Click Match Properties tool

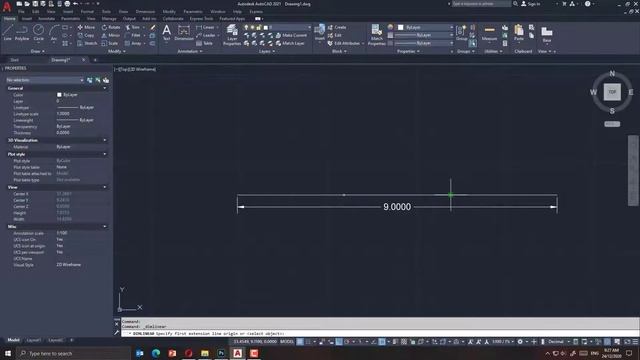tap(376, 34)
